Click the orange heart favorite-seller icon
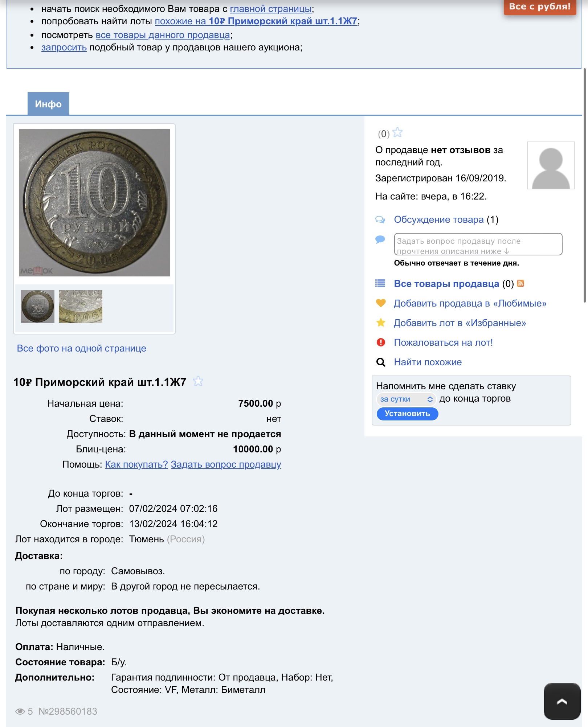 [x=381, y=303]
